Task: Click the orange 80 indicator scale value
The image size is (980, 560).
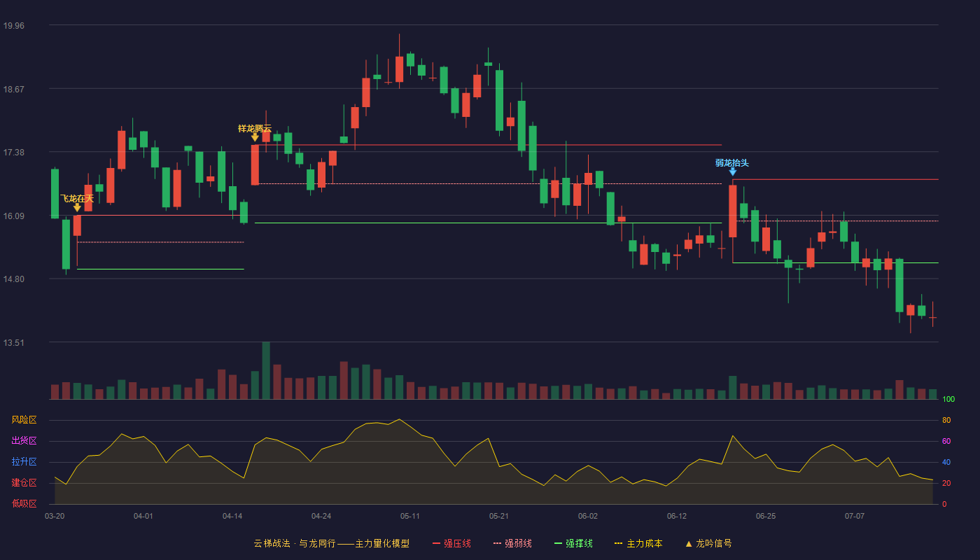Action: tap(946, 420)
